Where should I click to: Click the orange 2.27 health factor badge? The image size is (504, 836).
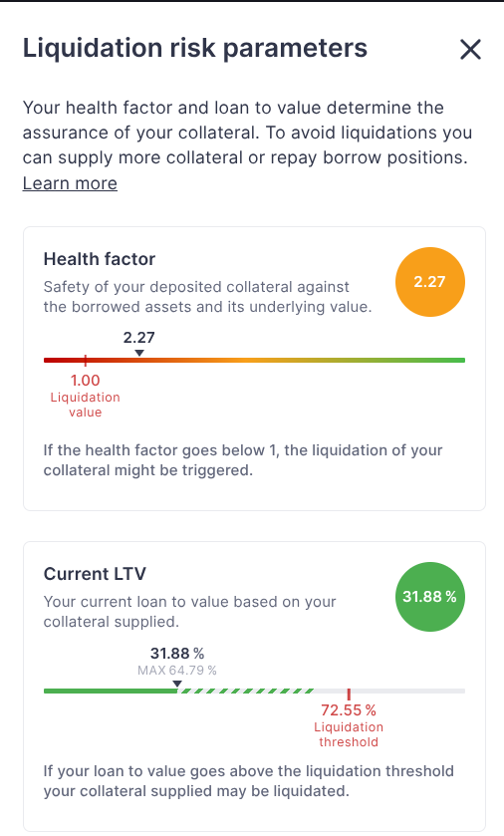point(430,282)
